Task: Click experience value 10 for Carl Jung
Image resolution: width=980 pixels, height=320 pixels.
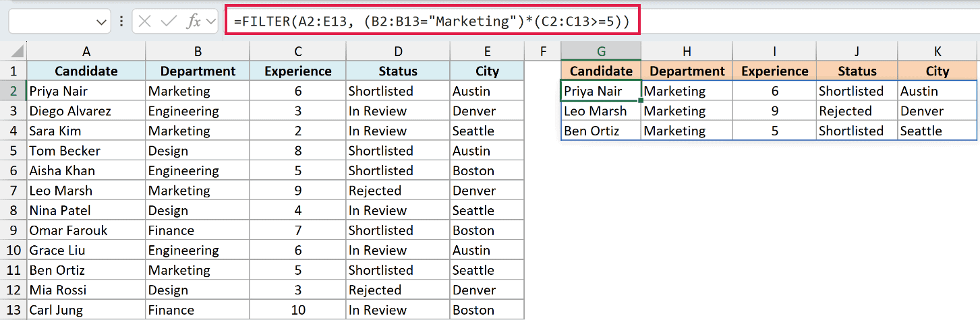Action: pos(297,310)
